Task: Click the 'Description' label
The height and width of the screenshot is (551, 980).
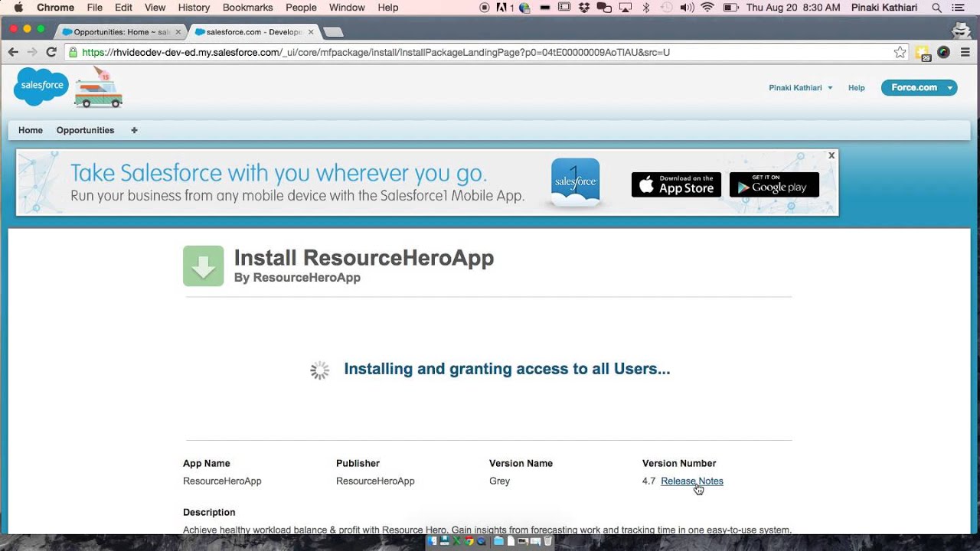Action: coord(209,512)
